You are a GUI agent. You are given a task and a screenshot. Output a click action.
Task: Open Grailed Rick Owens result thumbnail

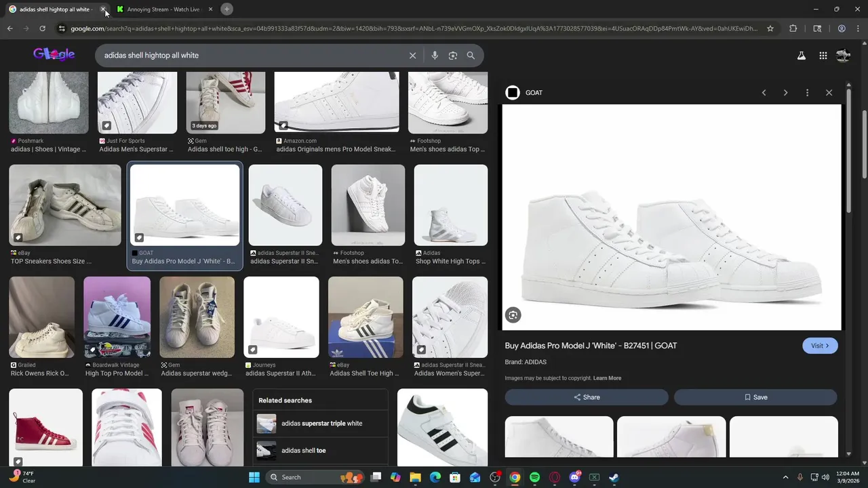click(x=42, y=317)
